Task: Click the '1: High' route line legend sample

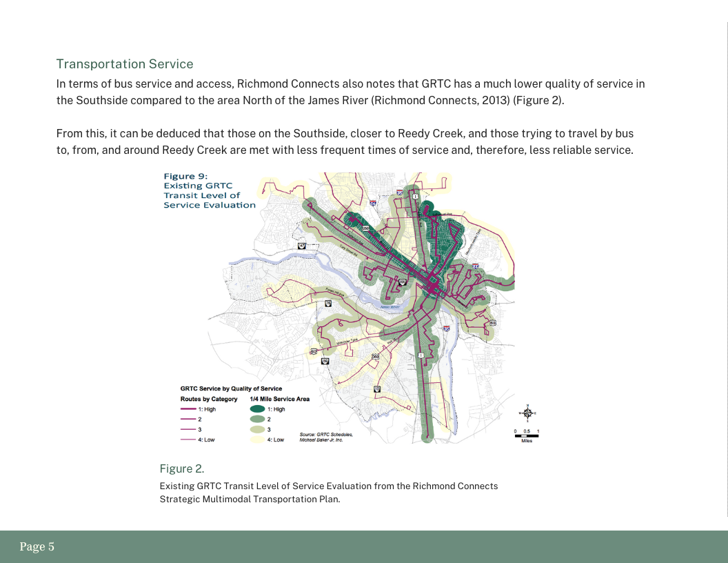Action: coord(188,409)
